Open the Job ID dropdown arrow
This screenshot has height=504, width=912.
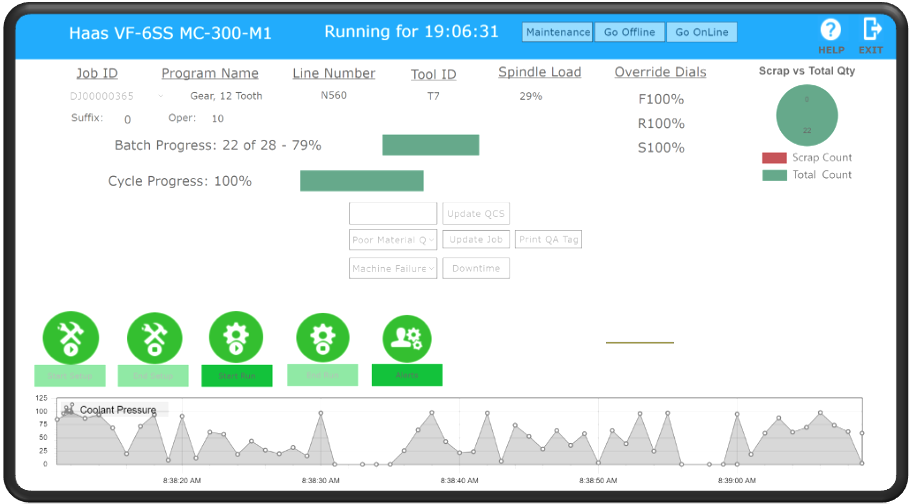[x=161, y=96]
